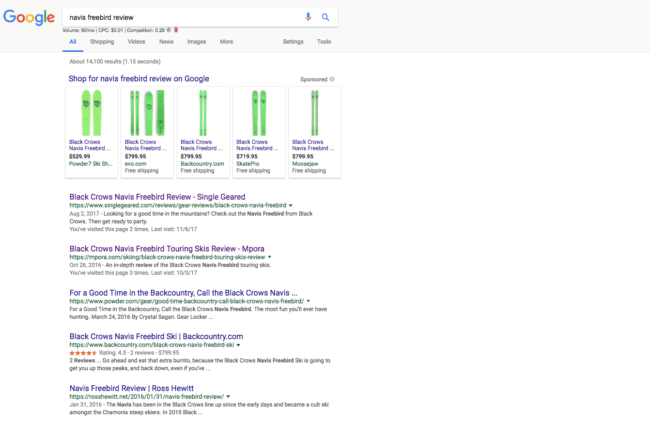The height and width of the screenshot is (423, 650).
Task: Open search Settings
Action: click(293, 42)
